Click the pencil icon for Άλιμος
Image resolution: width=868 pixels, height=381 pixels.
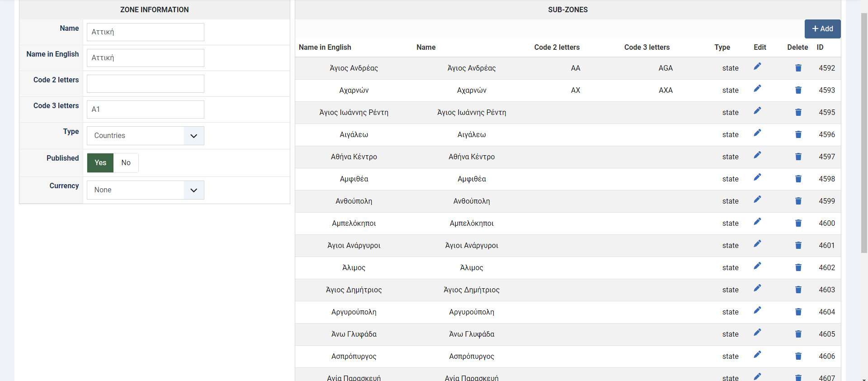[757, 266]
